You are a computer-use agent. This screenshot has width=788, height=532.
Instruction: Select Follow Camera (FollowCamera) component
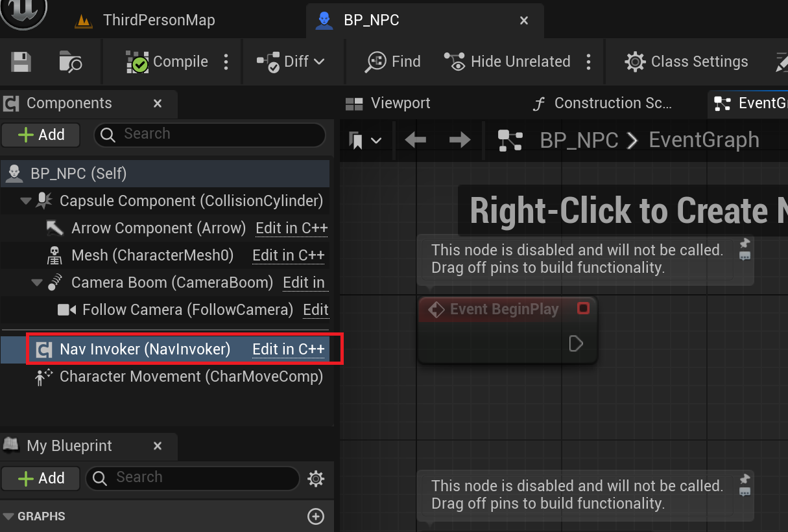[188, 310]
